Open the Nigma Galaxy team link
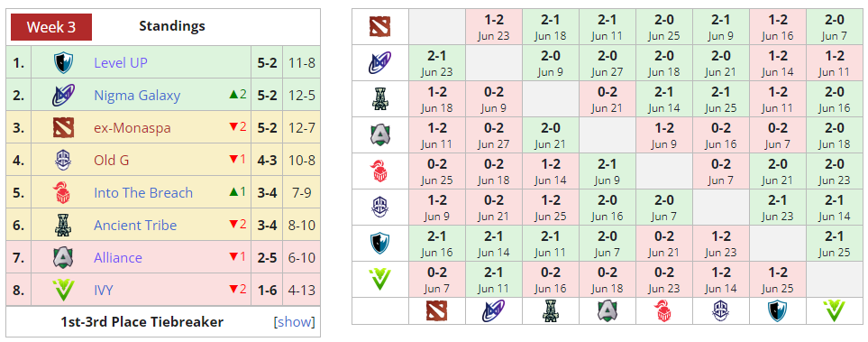Screen dimensions: 868x342 137,96
